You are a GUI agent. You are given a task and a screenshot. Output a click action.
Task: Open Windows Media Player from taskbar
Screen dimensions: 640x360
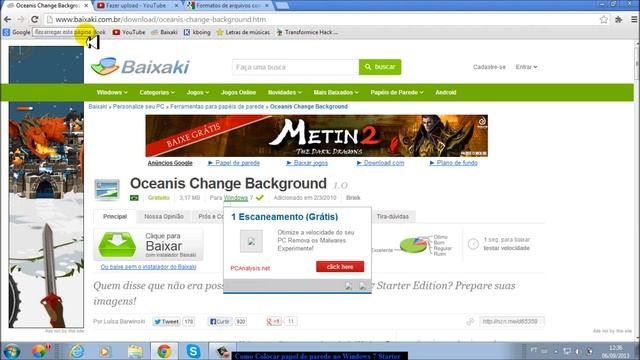pyautogui.click(x=105, y=351)
